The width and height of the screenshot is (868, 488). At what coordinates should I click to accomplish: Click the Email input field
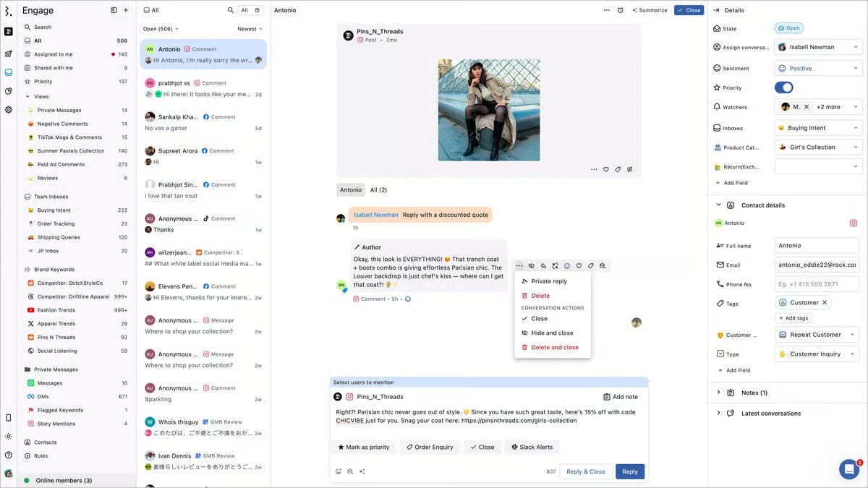(x=817, y=265)
